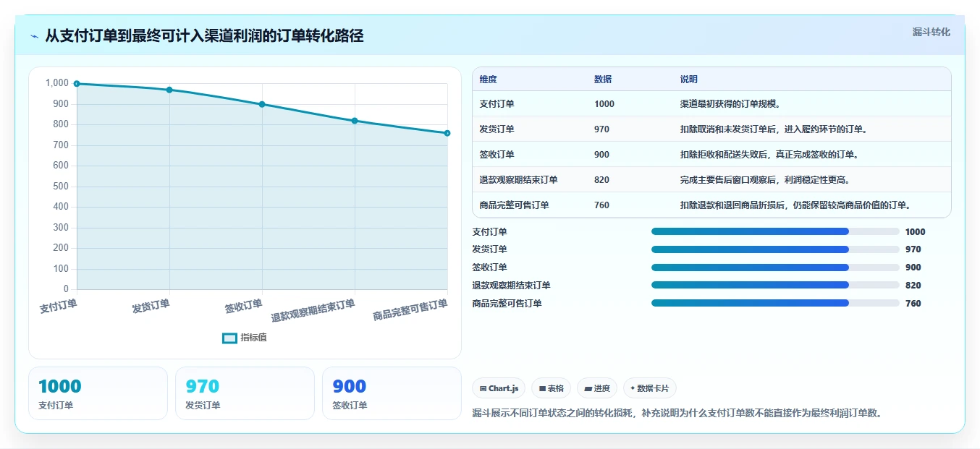
Task: Click the 漏斗转化 tag label
Action: tap(931, 32)
